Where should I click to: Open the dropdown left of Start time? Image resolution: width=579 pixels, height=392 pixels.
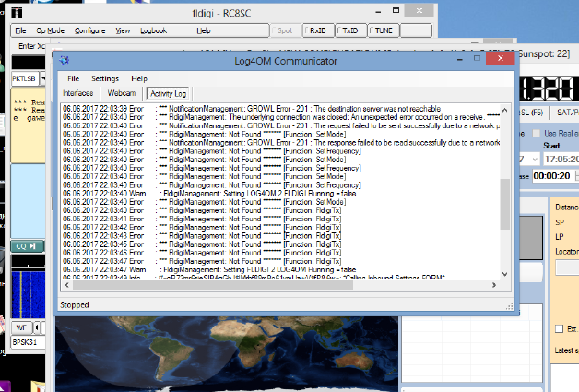pyautogui.click(x=535, y=160)
